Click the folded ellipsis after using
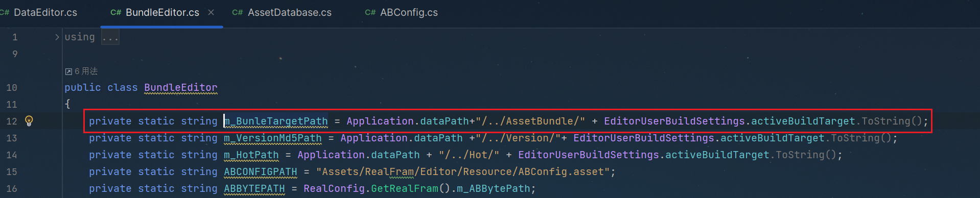The image size is (980, 198). point(110,37)
